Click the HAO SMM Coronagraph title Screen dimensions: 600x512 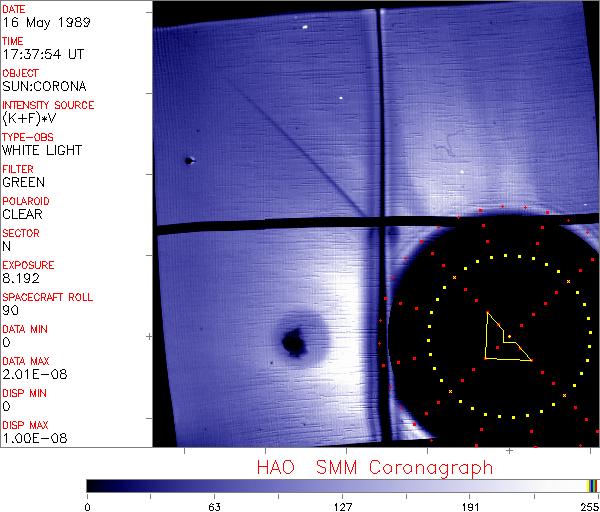(x=375, y=467)
